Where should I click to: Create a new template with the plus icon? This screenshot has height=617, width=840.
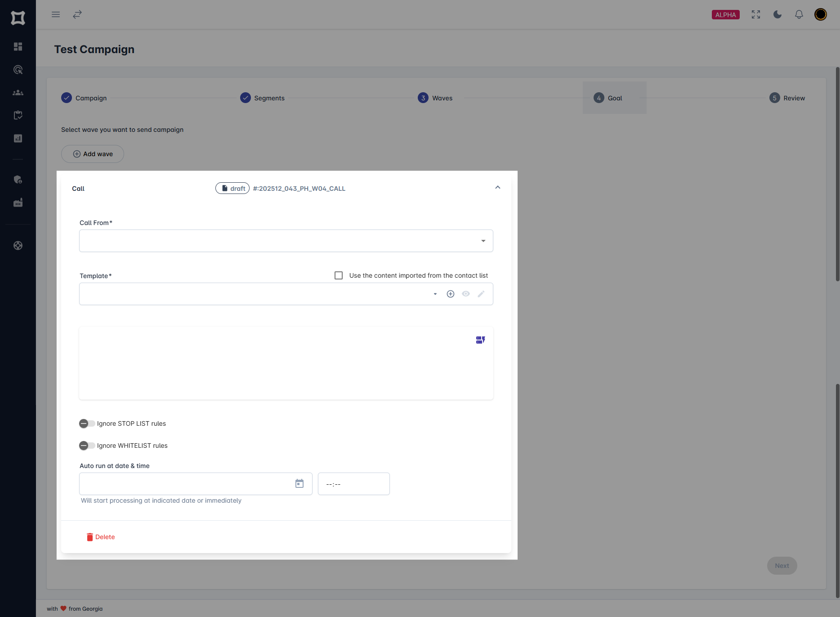coord(451,293)
